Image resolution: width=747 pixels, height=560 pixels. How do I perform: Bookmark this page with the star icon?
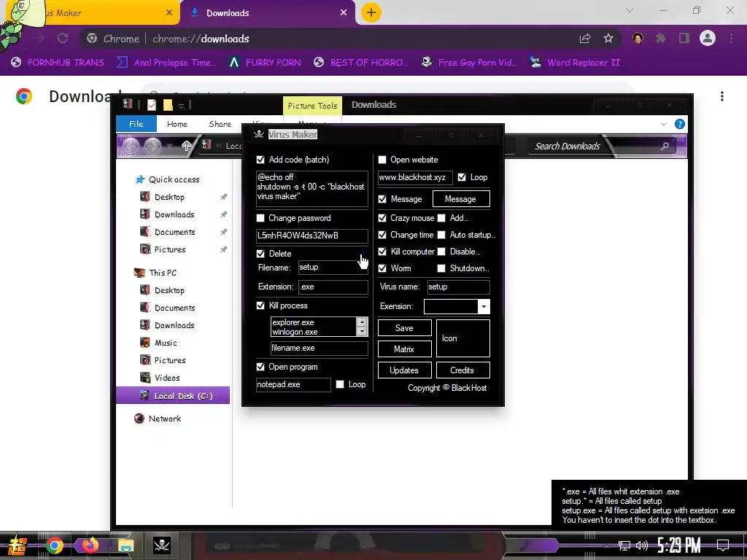(x=608, y=39)
